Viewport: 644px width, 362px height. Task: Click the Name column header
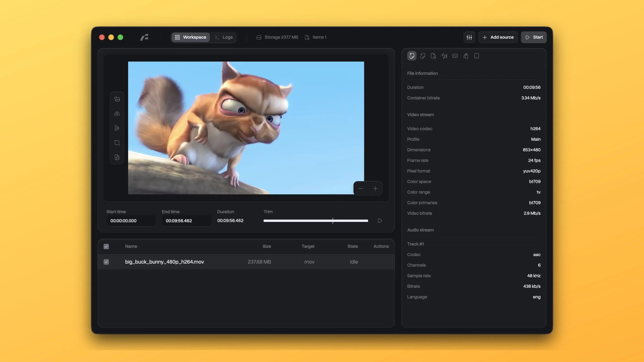click(x=131, y=246)
